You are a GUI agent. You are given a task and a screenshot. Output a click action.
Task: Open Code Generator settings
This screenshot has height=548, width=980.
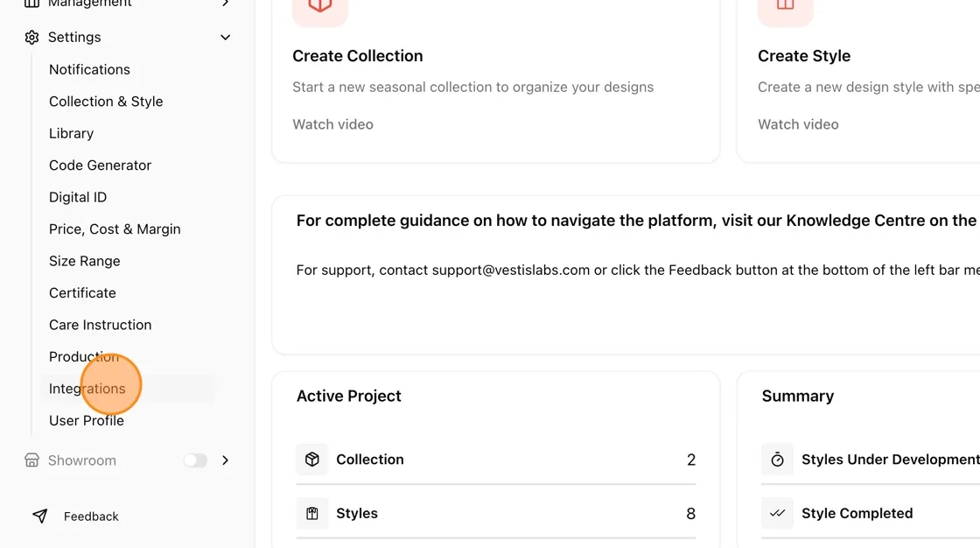coord(100,165)
